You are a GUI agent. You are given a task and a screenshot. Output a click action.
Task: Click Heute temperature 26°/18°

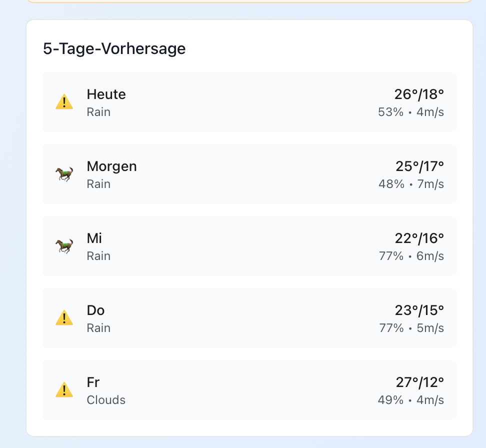point(419,94)
